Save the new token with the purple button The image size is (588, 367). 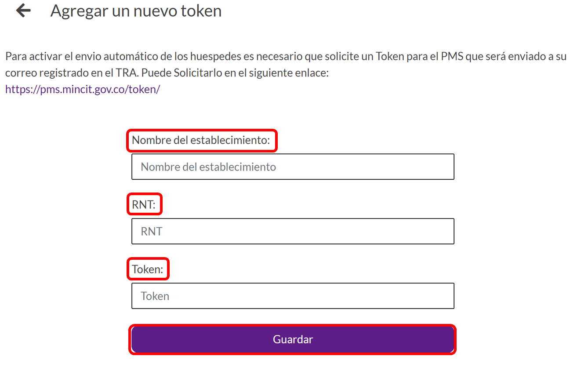pyautogui.click(x=293, y=339)
